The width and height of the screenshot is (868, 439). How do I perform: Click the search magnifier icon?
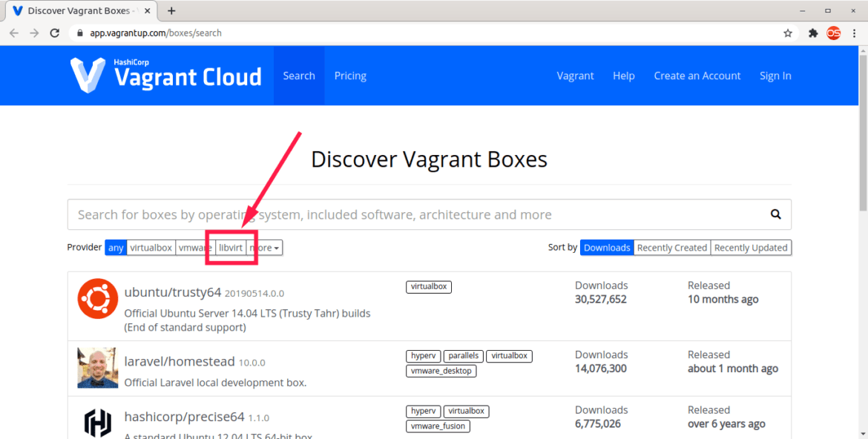(x=775, y=214)
